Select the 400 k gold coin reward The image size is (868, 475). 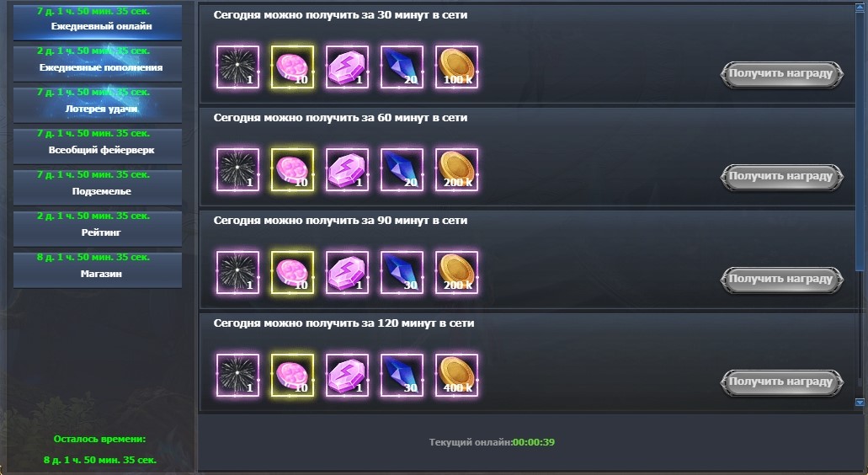[456, 376]
